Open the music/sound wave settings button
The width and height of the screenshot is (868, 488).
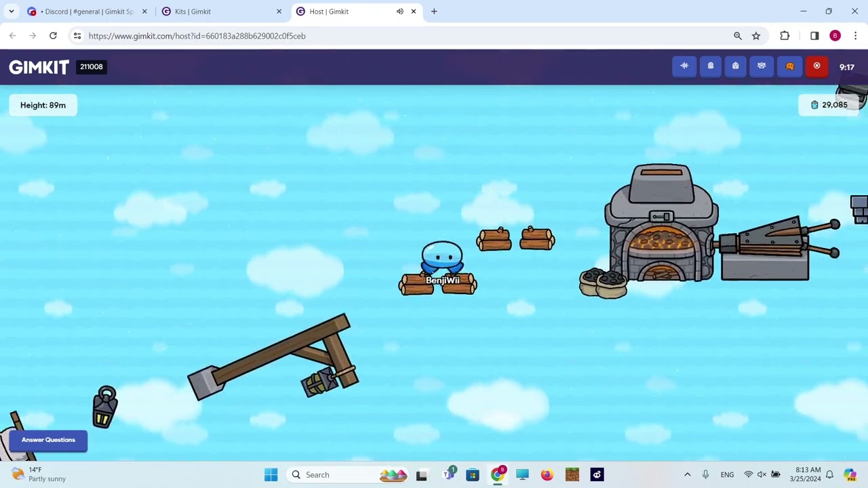tap(684, 66)
